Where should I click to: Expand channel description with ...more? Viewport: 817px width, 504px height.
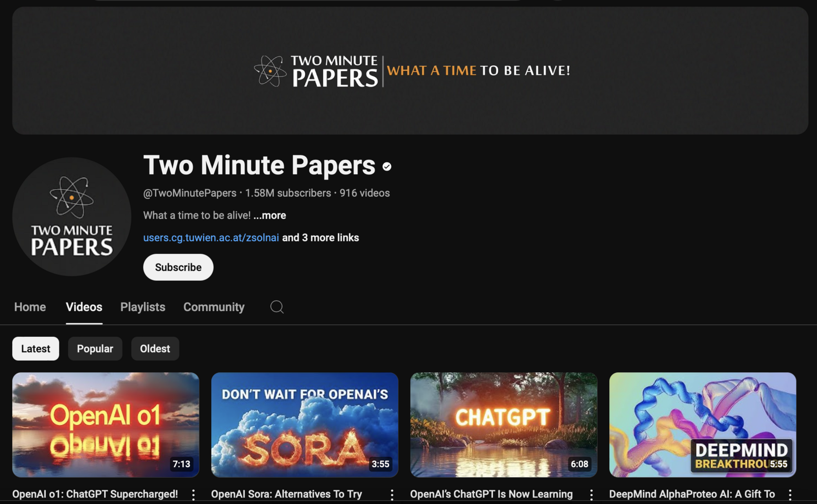pyautogui.click(x=270, y=215)
